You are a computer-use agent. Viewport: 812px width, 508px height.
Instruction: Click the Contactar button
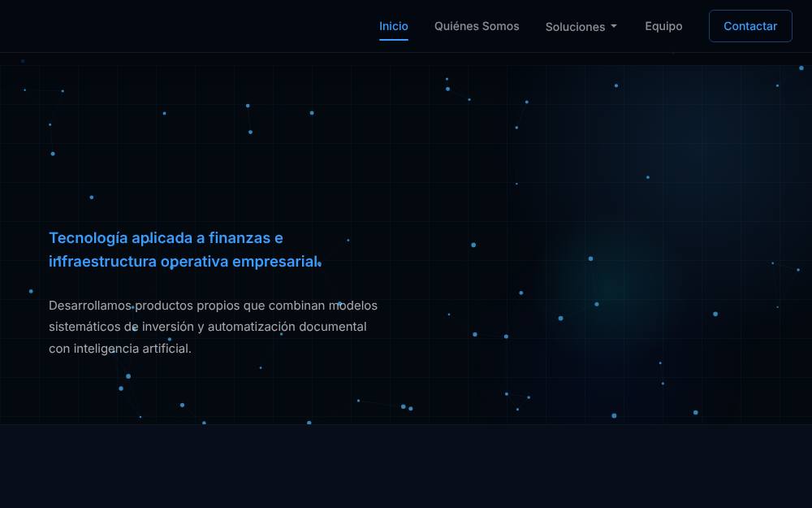pos(750,26)
